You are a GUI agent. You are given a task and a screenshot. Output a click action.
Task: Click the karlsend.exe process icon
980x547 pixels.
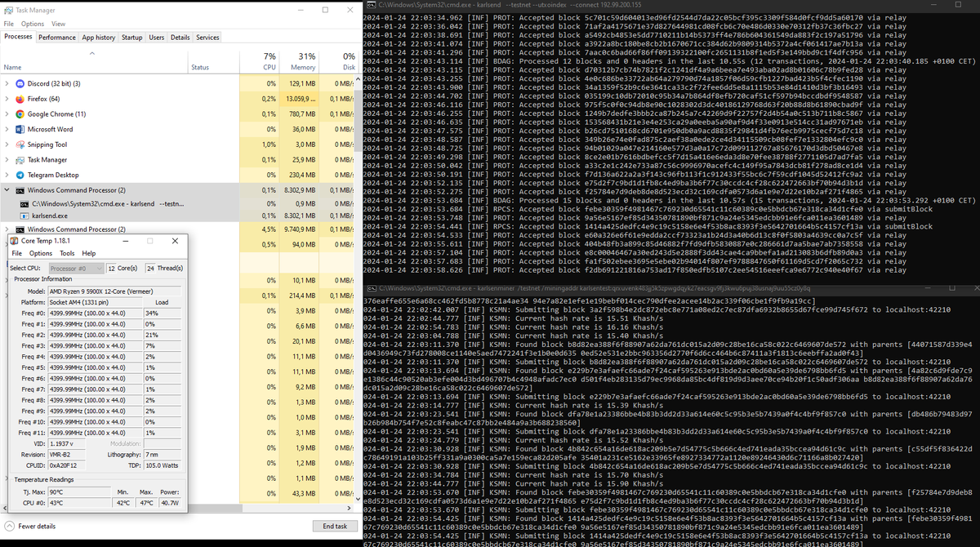[23, 216]
